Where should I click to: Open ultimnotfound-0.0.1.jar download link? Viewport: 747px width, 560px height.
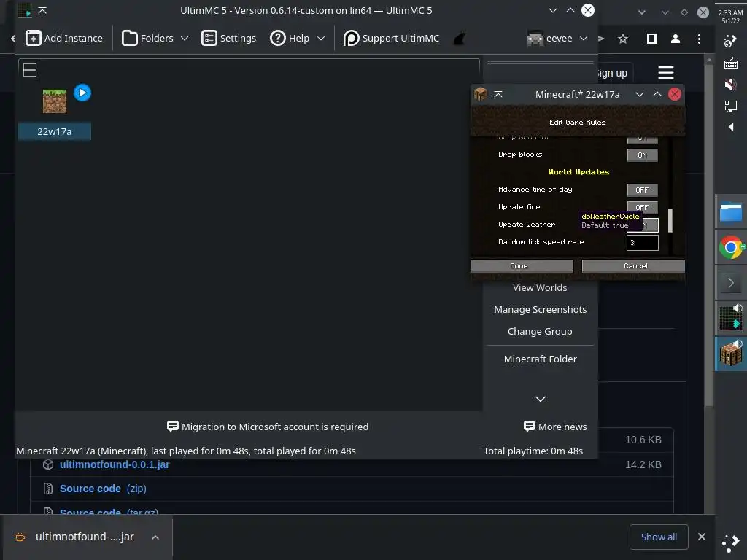pyautogui.click(x=115, y=464)
